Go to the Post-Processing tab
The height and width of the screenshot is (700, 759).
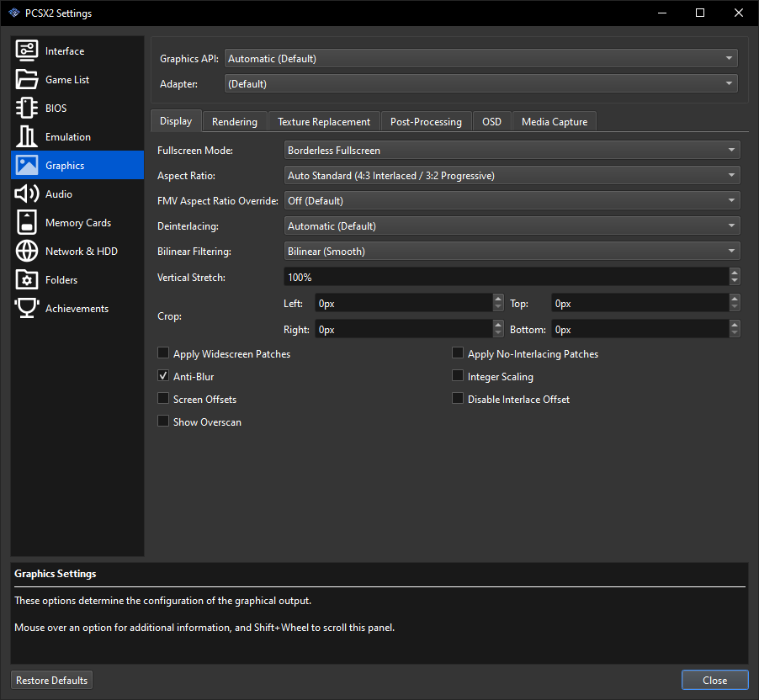click(x=426, y=121)
